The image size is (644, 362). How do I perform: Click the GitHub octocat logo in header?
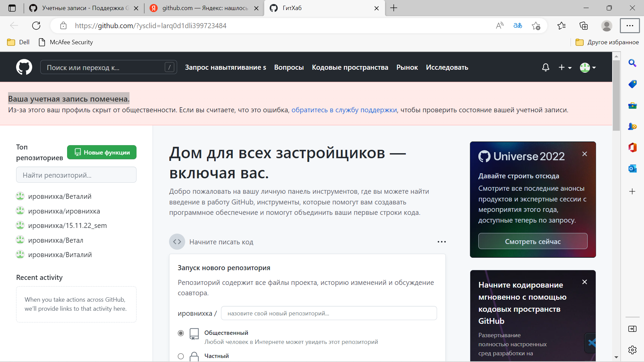[24, 67]
